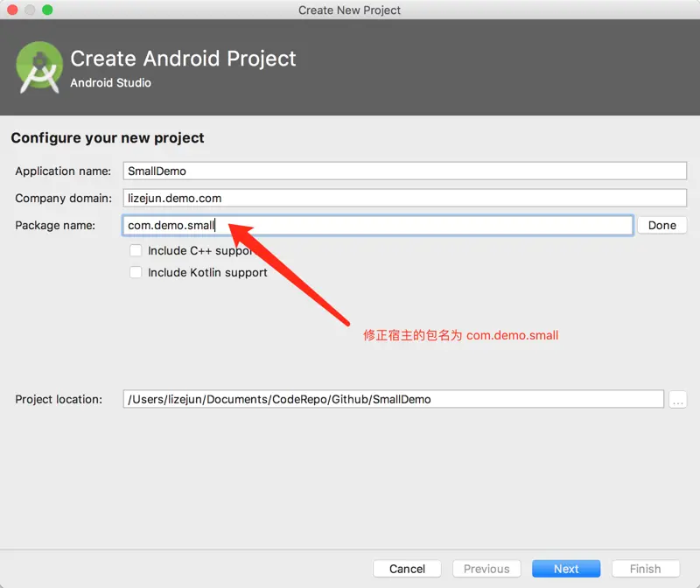Close the Create New Project window

12,10
